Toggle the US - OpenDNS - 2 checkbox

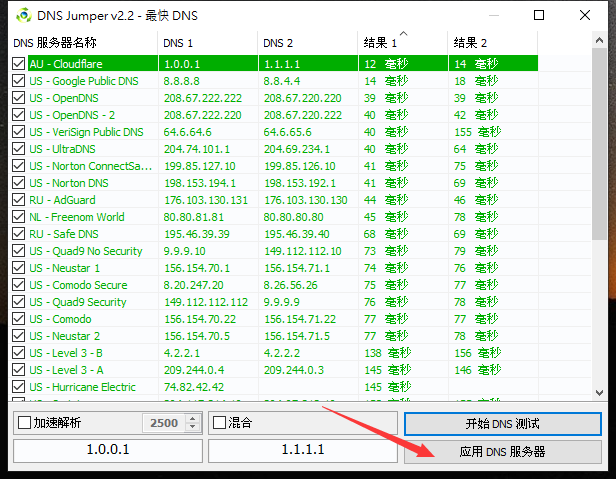click(18, 115)
